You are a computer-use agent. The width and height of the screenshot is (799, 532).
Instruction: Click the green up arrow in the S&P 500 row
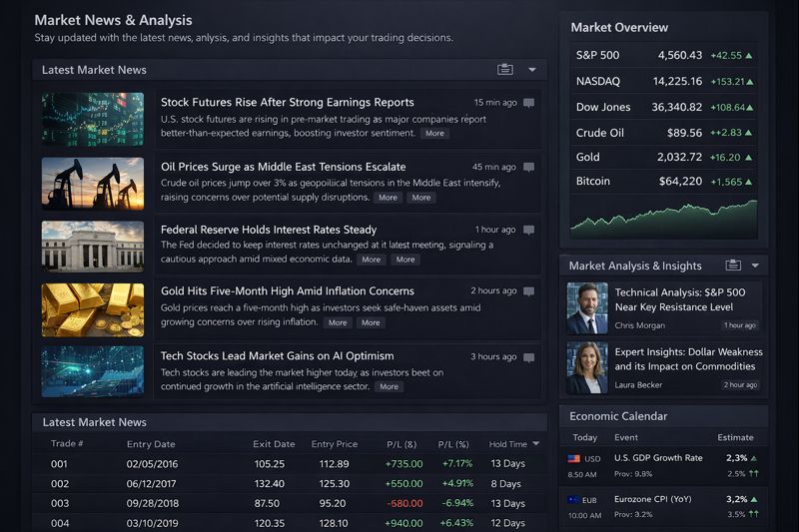[748, 56]
